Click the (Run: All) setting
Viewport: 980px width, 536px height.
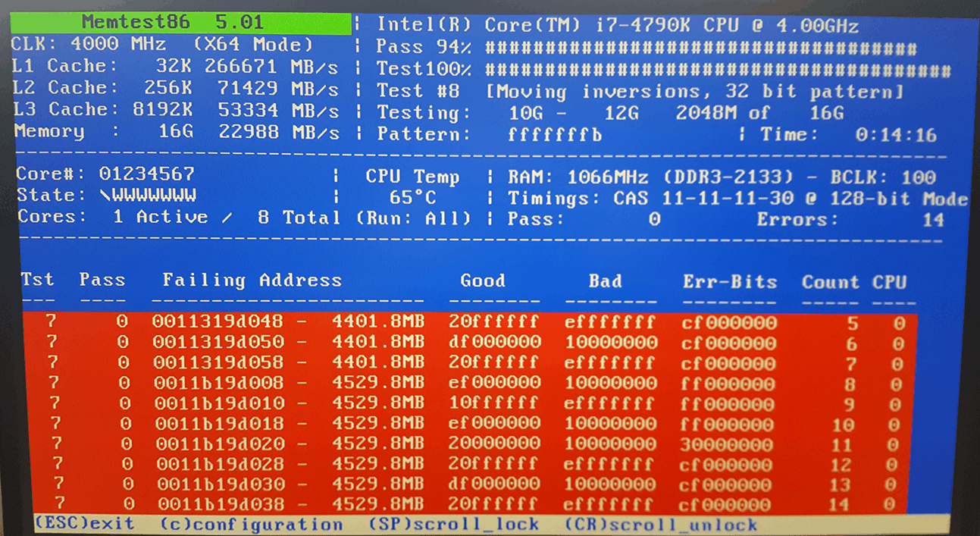tap(413, 218)
